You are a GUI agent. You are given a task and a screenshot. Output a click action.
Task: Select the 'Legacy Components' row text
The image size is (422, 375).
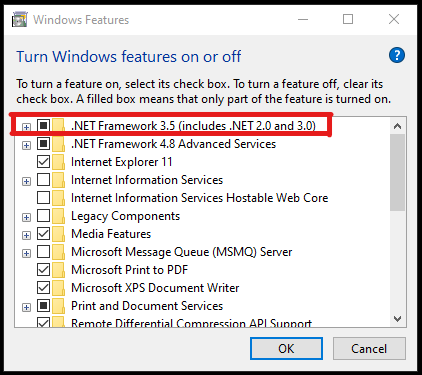(126, 216)
